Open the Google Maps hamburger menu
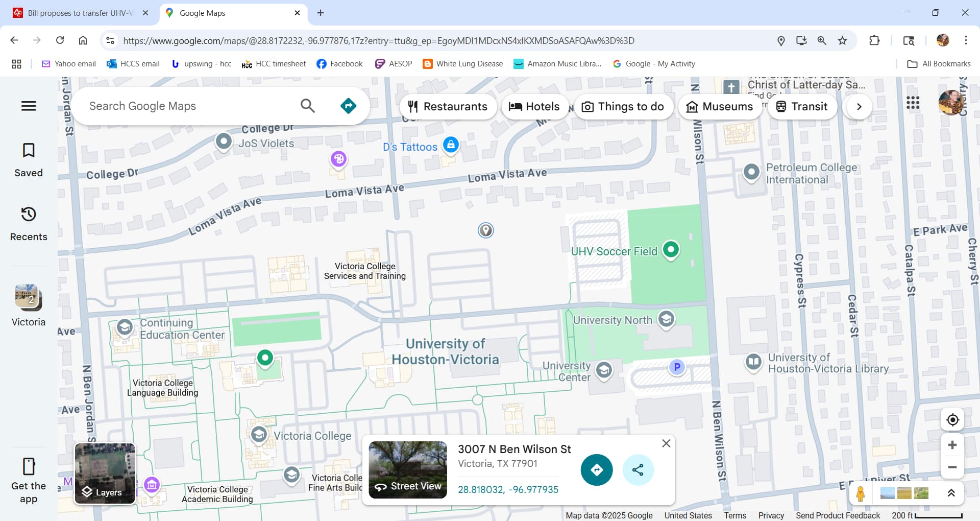This screenshot has height=521, width=980. (x=29, y=106)
